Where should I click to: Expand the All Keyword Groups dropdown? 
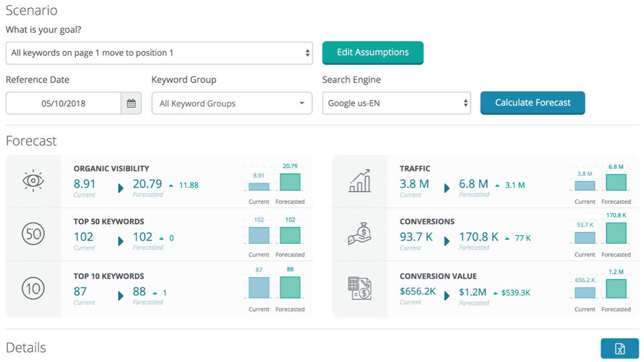[231, 103]
